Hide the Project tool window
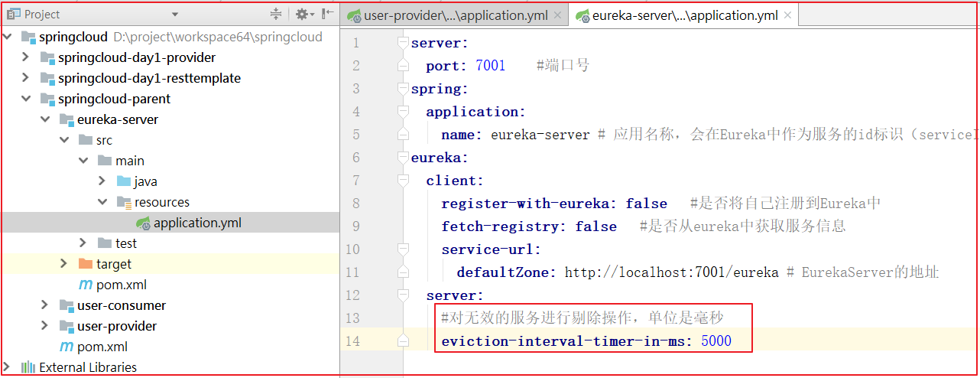980x378 pixels. [327, 14]
